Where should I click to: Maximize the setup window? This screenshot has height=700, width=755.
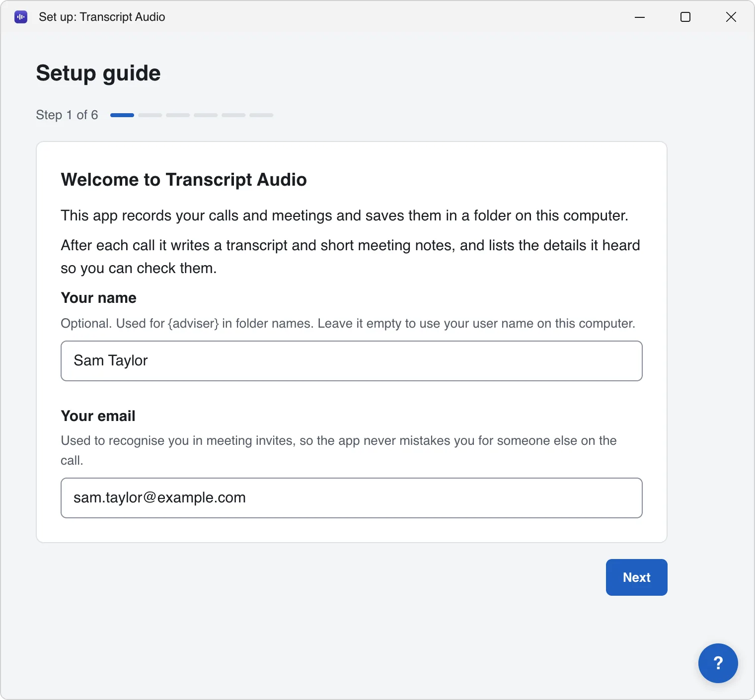click(685, 17)
